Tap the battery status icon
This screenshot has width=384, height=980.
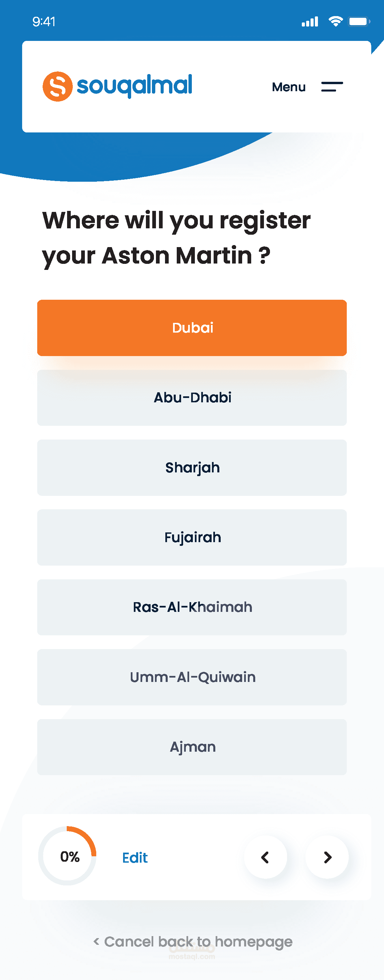pyautogui.click(x=359, y=21)
